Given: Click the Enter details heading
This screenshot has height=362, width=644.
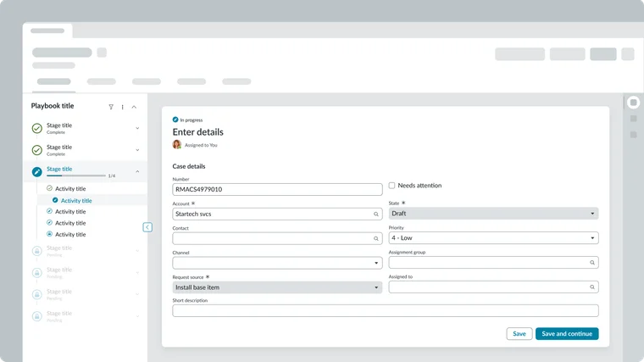Looking at the screenshot, I should tap(198, 132).
